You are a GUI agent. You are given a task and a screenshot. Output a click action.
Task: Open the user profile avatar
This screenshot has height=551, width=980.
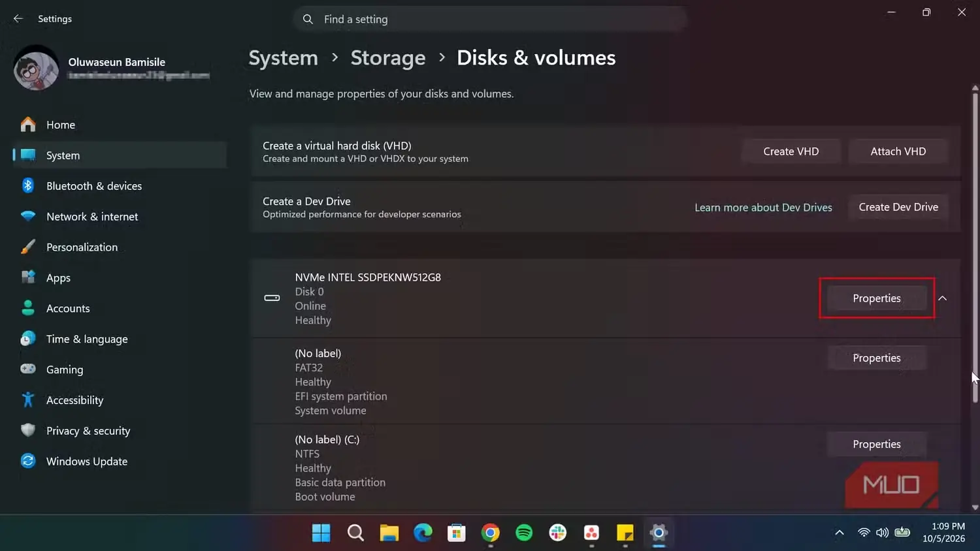(36, 68)
